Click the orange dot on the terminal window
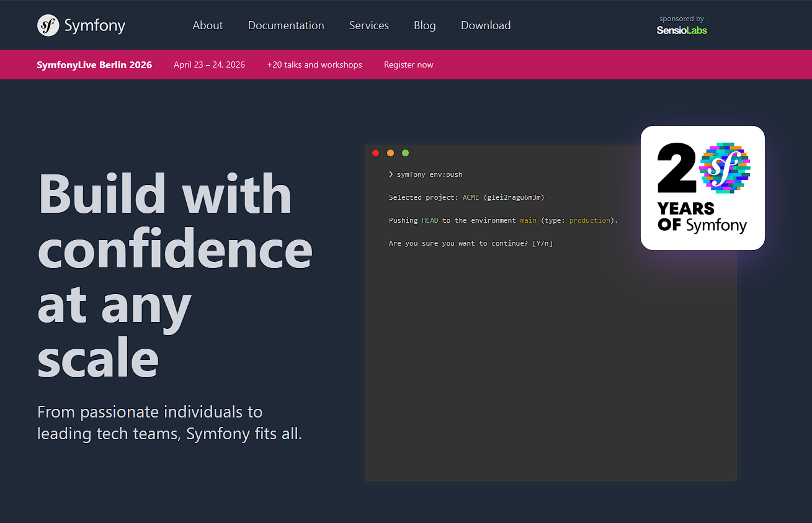 tap(390, 153)
